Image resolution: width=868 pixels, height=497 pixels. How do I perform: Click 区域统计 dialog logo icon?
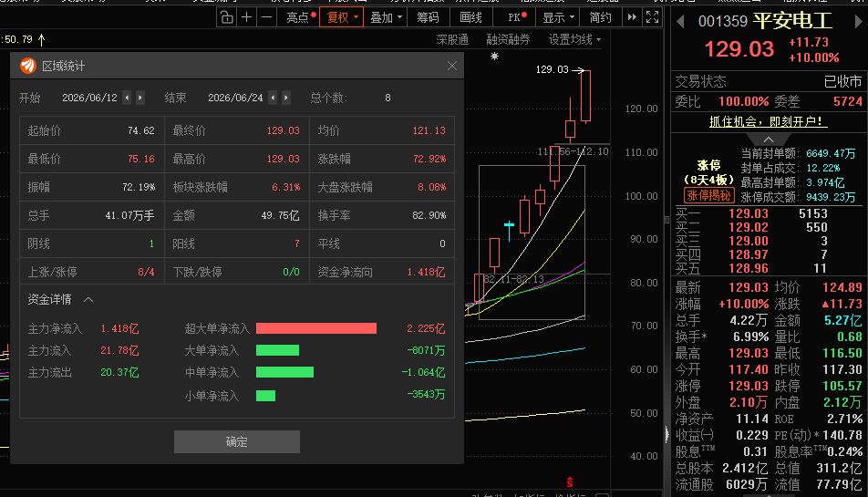coord(27,66)
